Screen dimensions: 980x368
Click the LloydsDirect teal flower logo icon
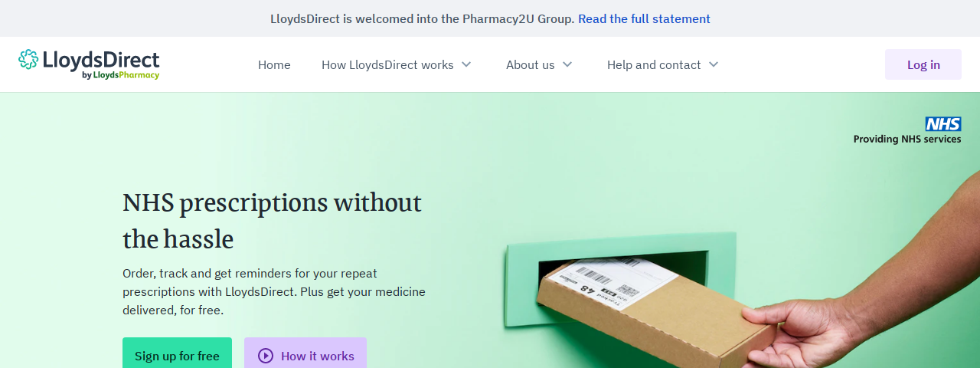(x=28, y=59)
